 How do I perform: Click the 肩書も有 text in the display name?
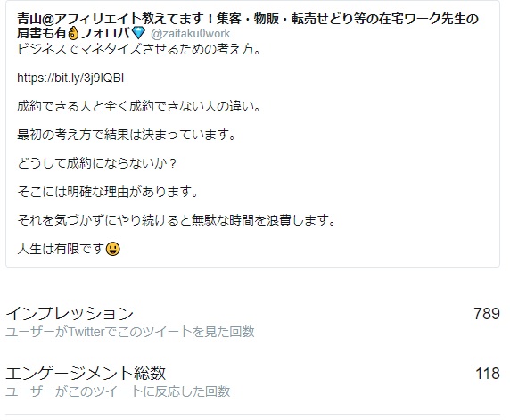(x=42, y=33)
